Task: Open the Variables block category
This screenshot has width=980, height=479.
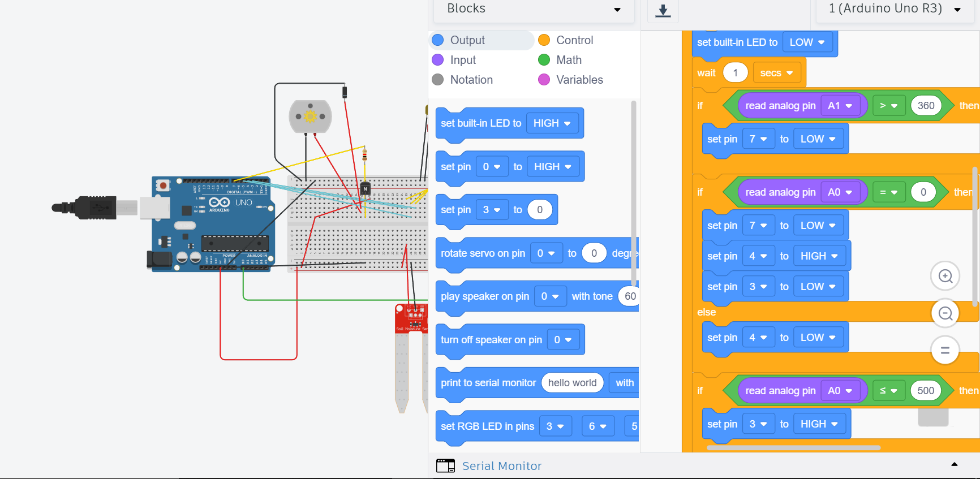Action: pos(579,80)
